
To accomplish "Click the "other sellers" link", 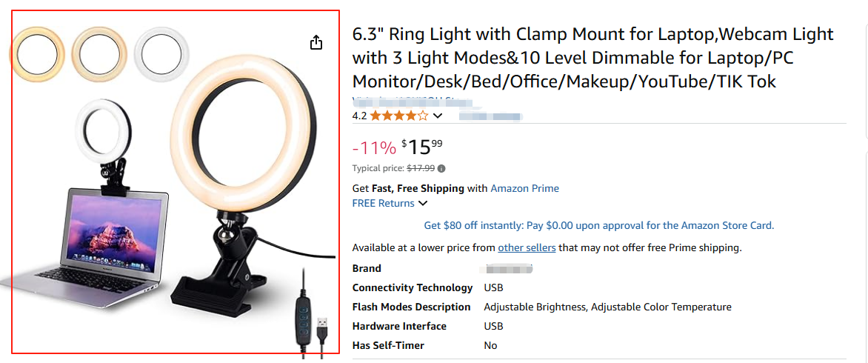I will click(x=527, y=247).
